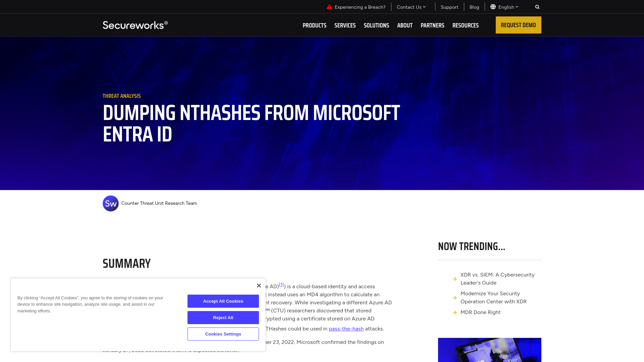
Task: Click the red breach alert icon
Action: coord(329,7)
